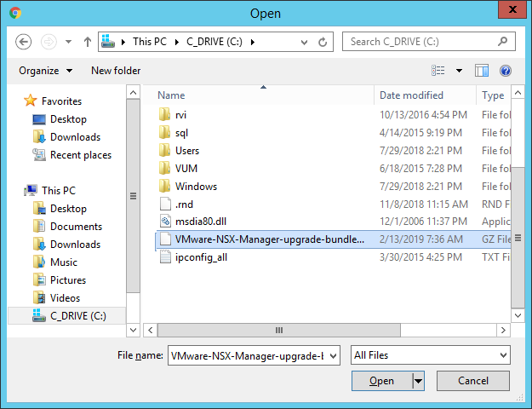This screenshot has height=409, width=532.
Task: Open the address bar history dropdown
Action: coord(305,42)
